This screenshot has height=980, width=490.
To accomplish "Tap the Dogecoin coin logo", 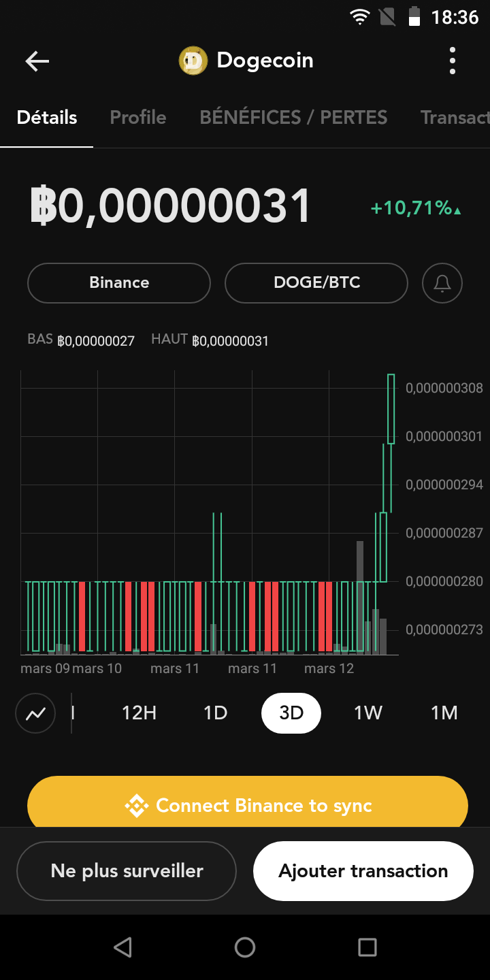I will (193, 61).
